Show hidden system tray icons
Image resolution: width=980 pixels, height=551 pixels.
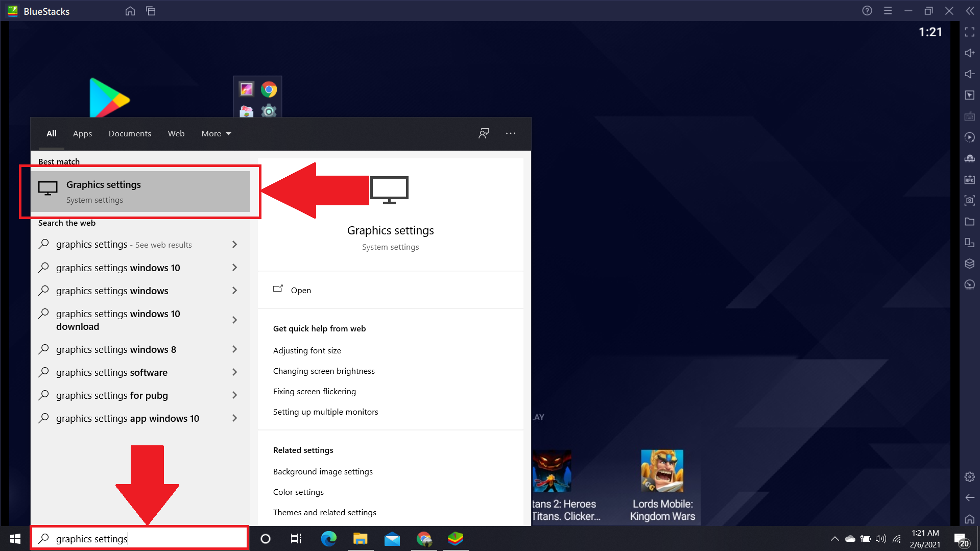tap(834, 539)
